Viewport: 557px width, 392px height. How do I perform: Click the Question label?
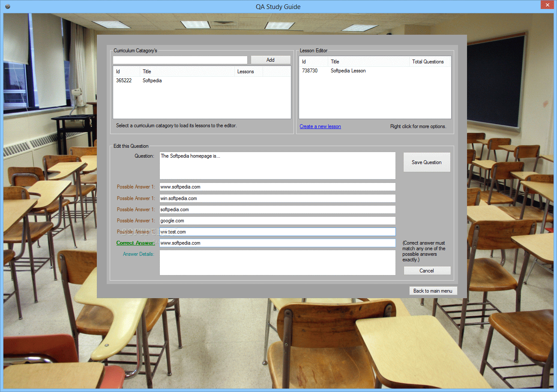point(144,156)
